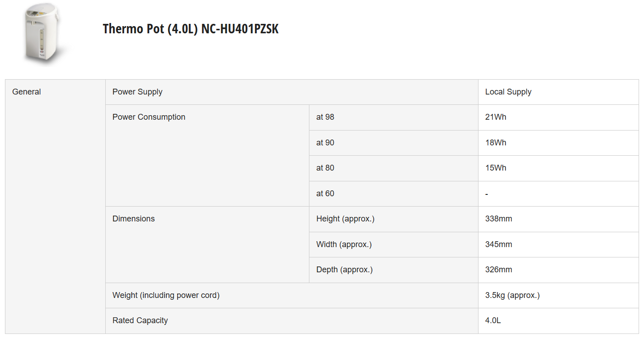Select the 'at 80' temperature row

325,168
